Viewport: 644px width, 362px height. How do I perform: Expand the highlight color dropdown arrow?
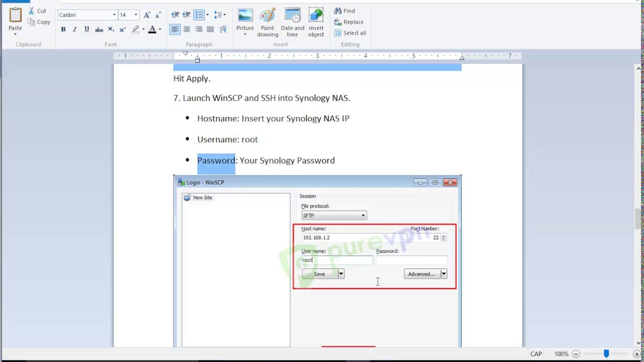[143, 30]
